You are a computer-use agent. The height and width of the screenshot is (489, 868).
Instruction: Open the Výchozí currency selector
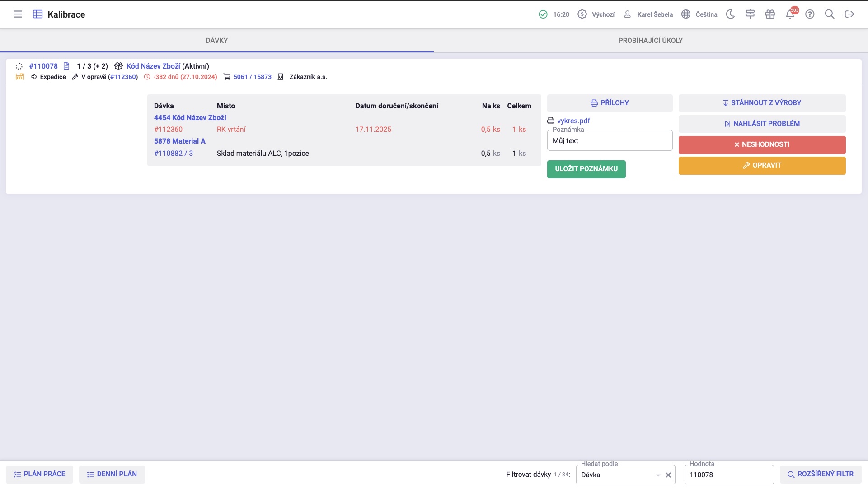coord(596,14)
